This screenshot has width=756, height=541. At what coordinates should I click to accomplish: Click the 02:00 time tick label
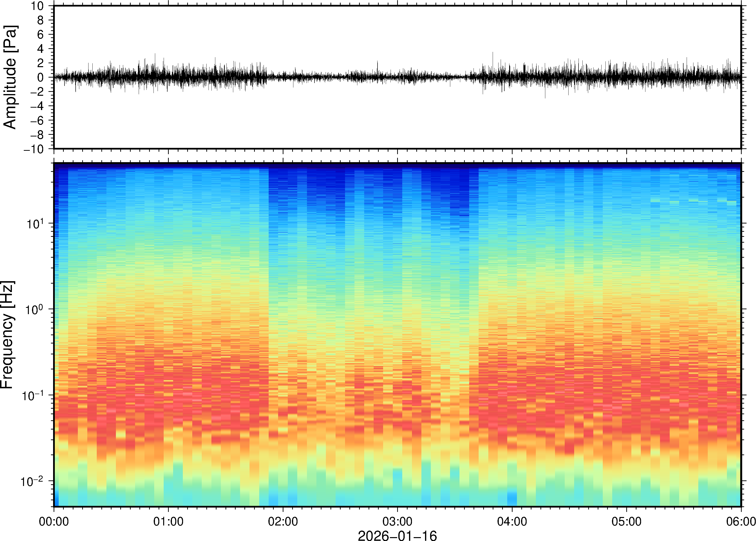coord(283,521)
